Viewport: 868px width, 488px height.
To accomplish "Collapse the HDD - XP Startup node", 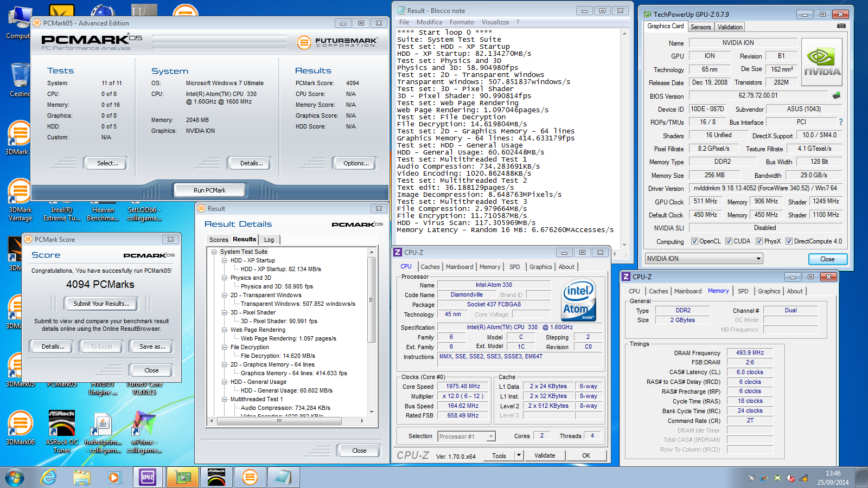I will tap(224, 260).
